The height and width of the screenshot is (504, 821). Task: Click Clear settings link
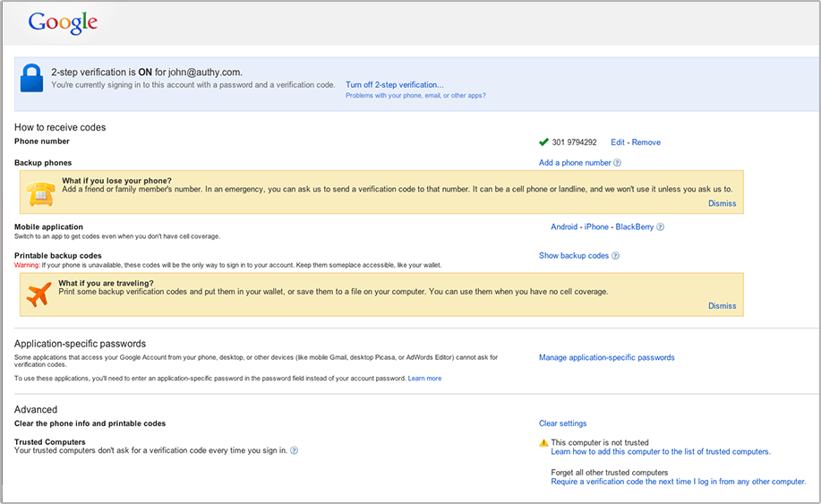pos(562,423)
